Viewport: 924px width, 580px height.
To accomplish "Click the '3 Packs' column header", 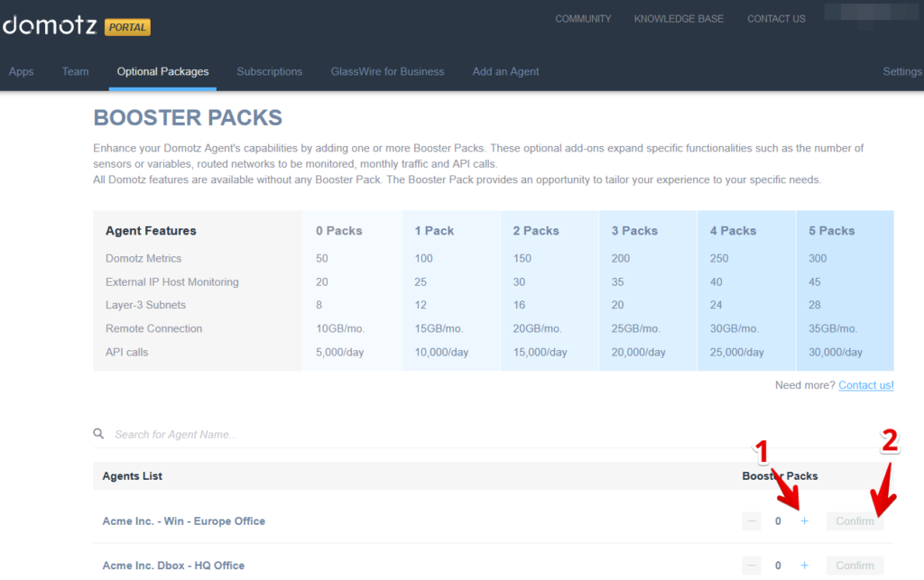I will 634,231.
